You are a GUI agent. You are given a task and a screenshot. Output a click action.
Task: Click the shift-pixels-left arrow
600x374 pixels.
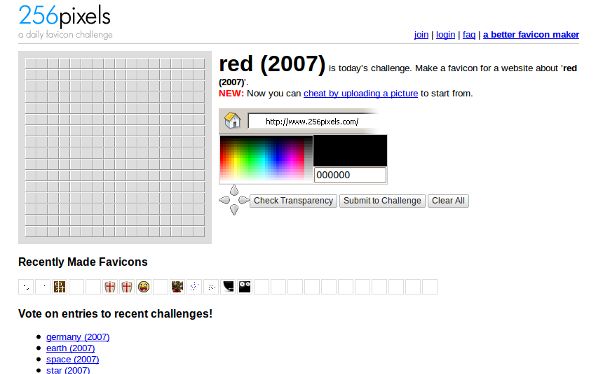pos(224,200)
